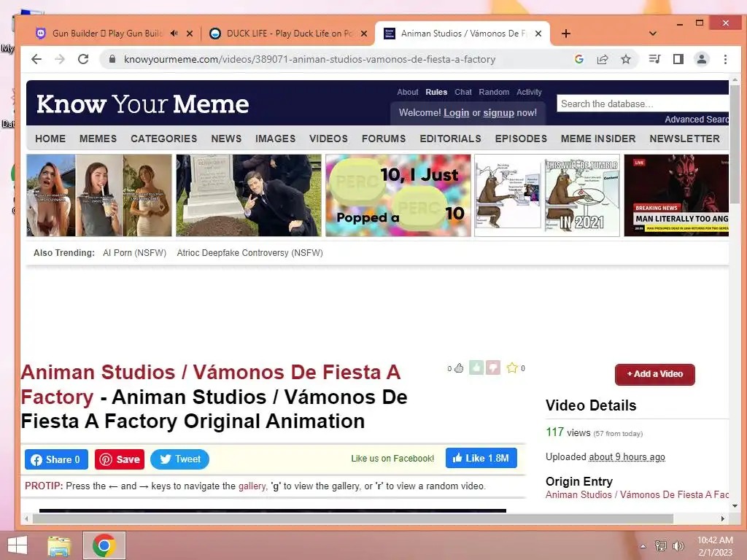Open the three women trending thumbnail
This screenshot has height=560, width=747.
99,195
